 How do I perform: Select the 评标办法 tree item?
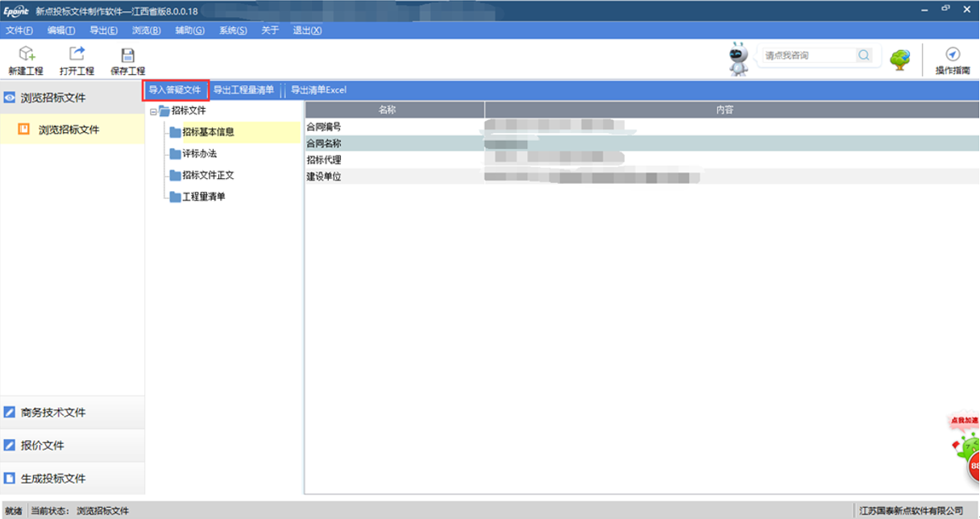click(199, 154)
